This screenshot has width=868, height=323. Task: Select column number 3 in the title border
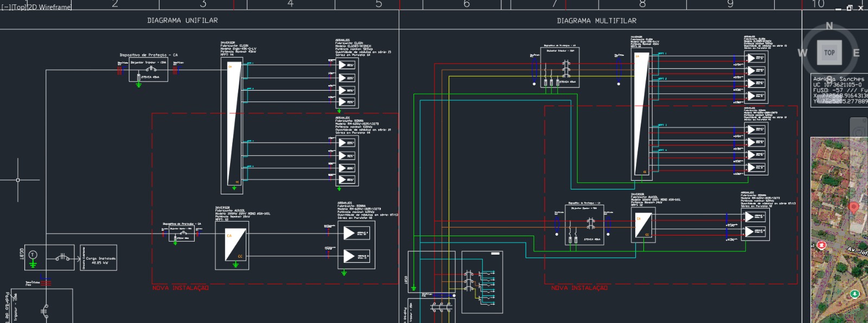pyautogui.click(x=203, y=4)
